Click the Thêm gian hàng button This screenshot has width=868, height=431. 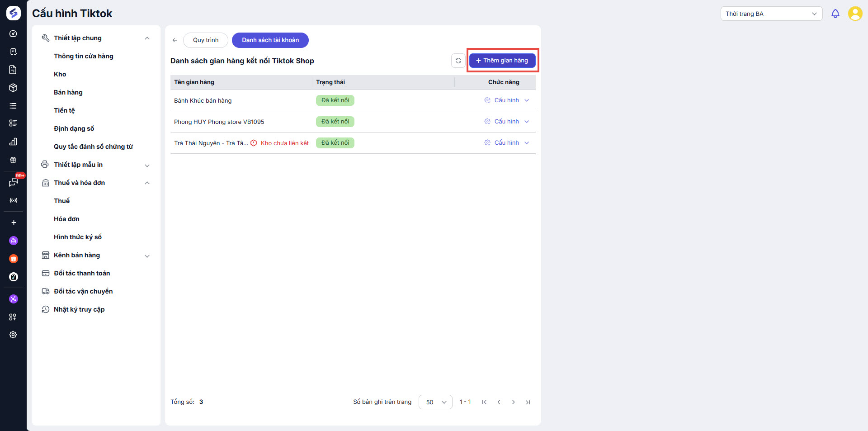[502, 61]
